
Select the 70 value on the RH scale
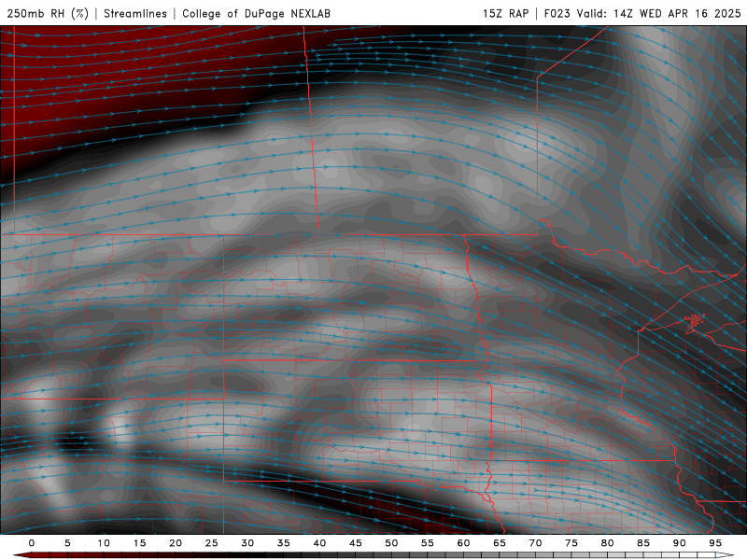[535, 543]
